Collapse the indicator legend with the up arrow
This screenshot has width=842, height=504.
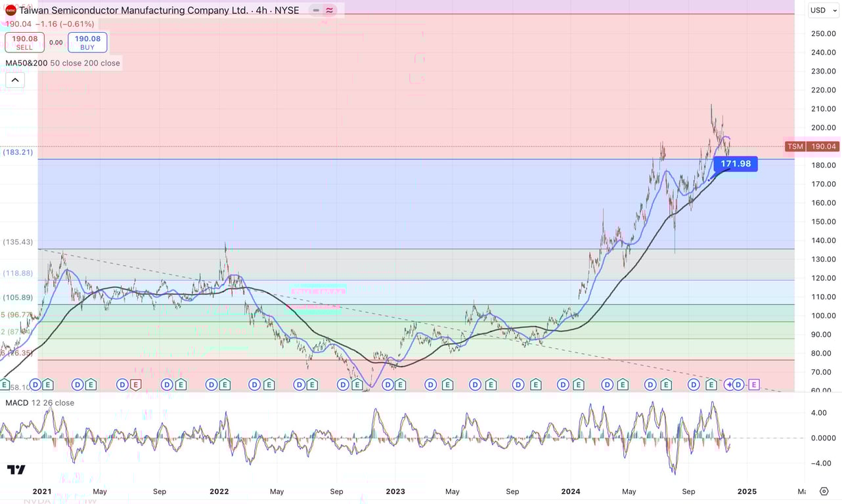[x=15, y=80]
